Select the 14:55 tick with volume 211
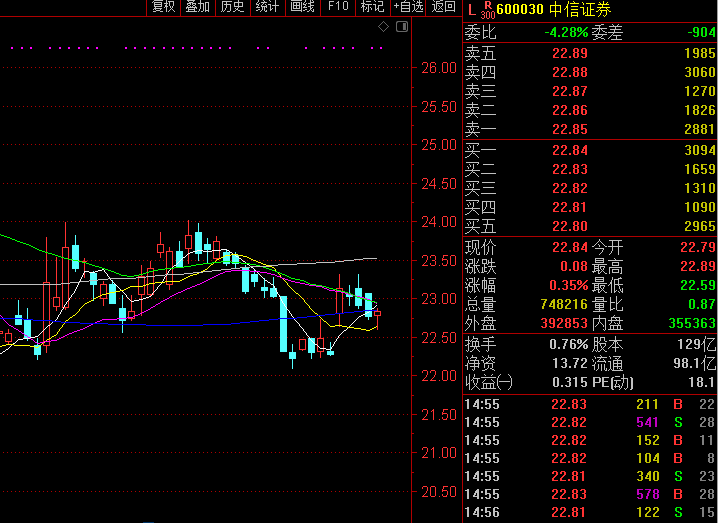Viewport: 719px width, 523px height. [x=589, y=404]
